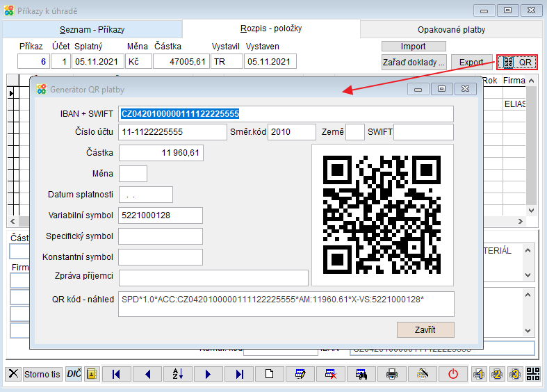Minimize the Generátor QR platby dialog
This screenshot has height=392, width=547.
[418, 89]
